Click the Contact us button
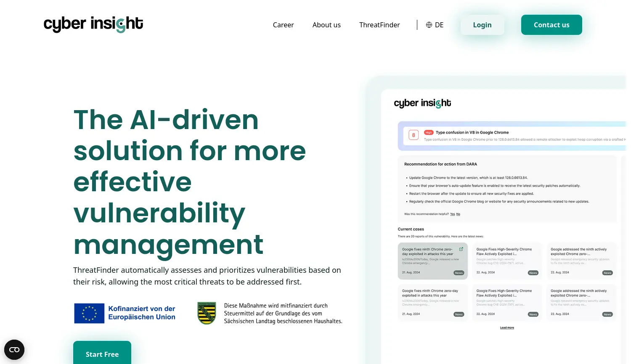This screenshot has width=631, height=364. [x=551, y=25]
